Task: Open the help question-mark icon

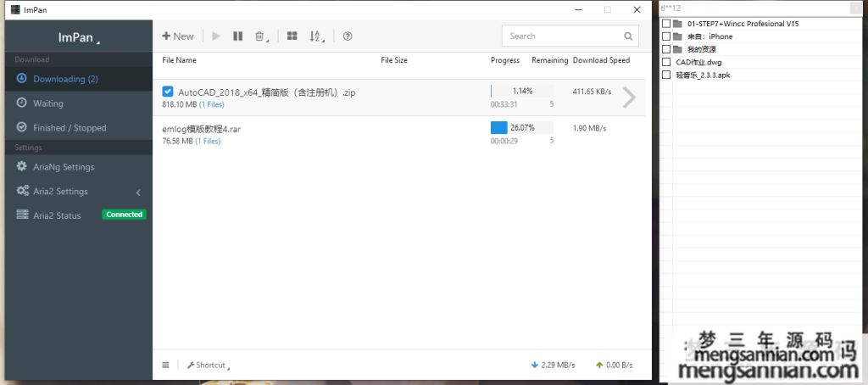Action: 348,36
